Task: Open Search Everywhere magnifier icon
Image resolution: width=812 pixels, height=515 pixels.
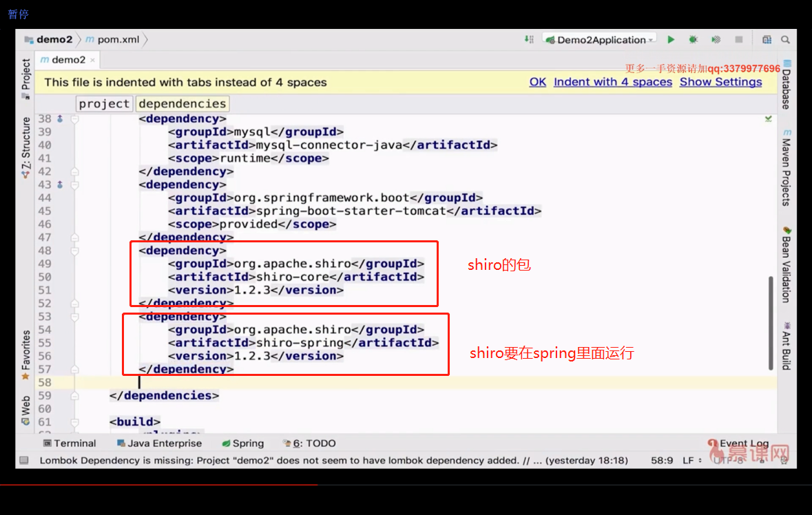Action: pos(785,39)
